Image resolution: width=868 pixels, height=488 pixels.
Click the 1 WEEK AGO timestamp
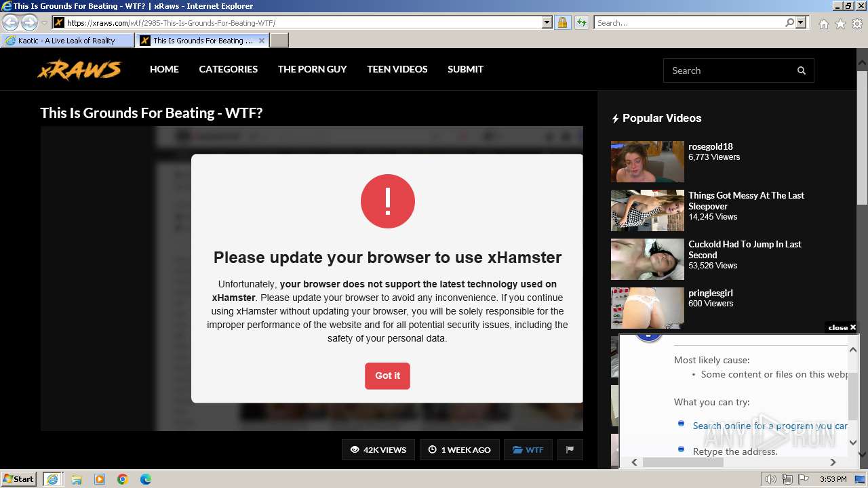tap(460, 449)
